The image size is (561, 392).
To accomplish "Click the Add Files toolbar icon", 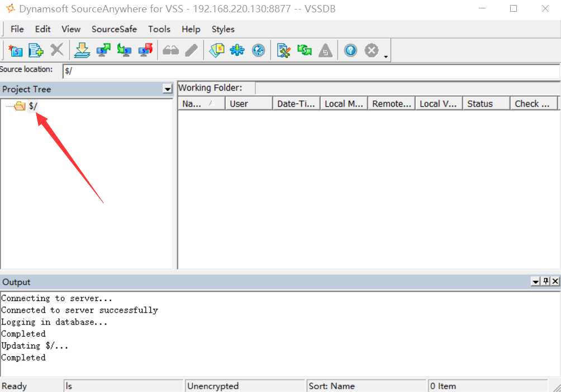I will (x=36, y=50).
